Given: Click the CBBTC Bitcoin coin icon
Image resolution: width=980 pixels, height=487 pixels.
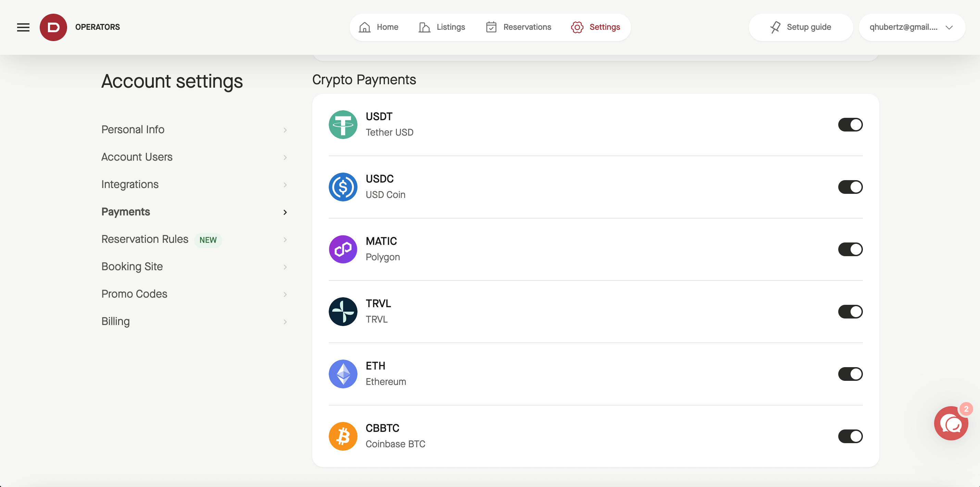Looking at the screenshot, I should point(343,437).
